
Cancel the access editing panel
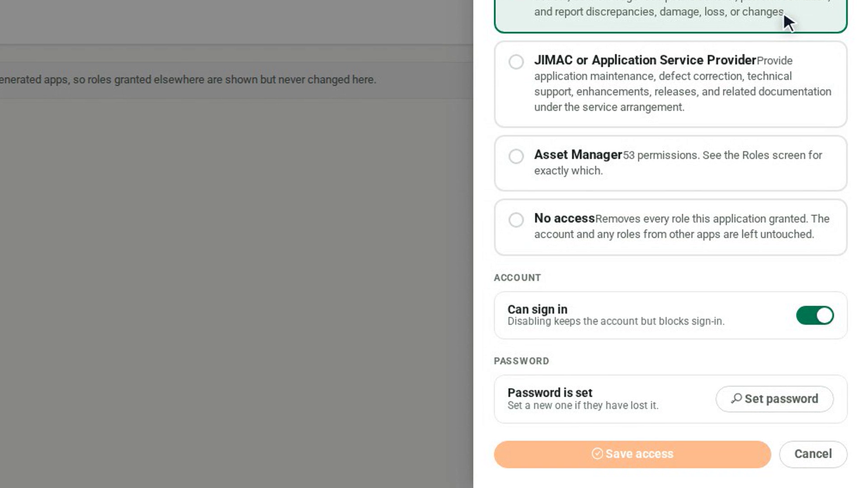pos(813,454)
